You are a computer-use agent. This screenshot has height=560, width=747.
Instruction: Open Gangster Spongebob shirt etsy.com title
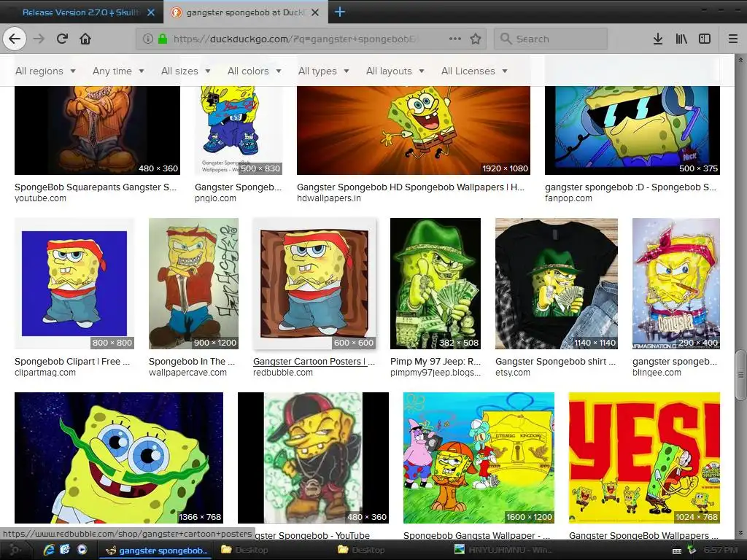click(555, 362)
